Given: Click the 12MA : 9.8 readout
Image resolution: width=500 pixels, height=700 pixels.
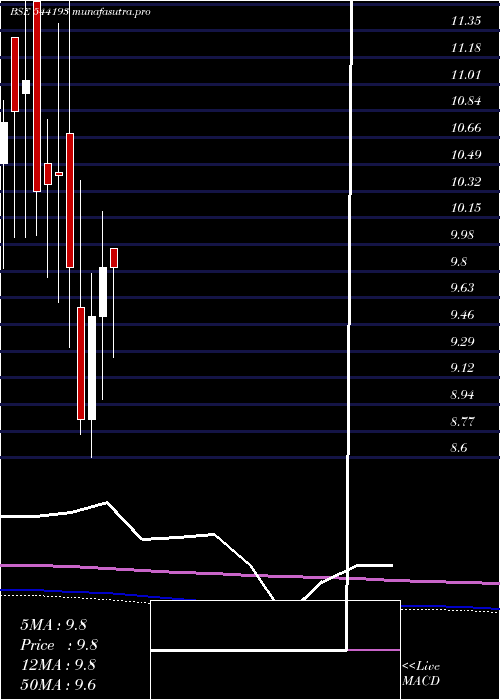Looking at the screenshot, I should (x=58, y=665).
